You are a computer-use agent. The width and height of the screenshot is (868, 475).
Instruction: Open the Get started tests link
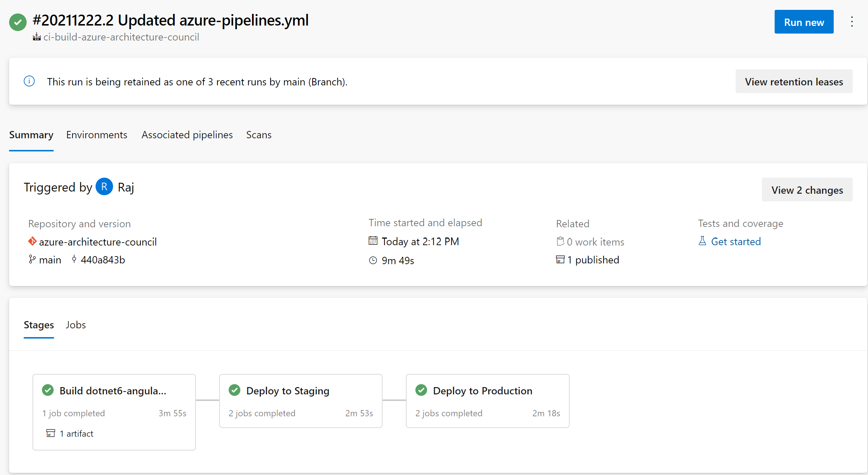(736, 242)
